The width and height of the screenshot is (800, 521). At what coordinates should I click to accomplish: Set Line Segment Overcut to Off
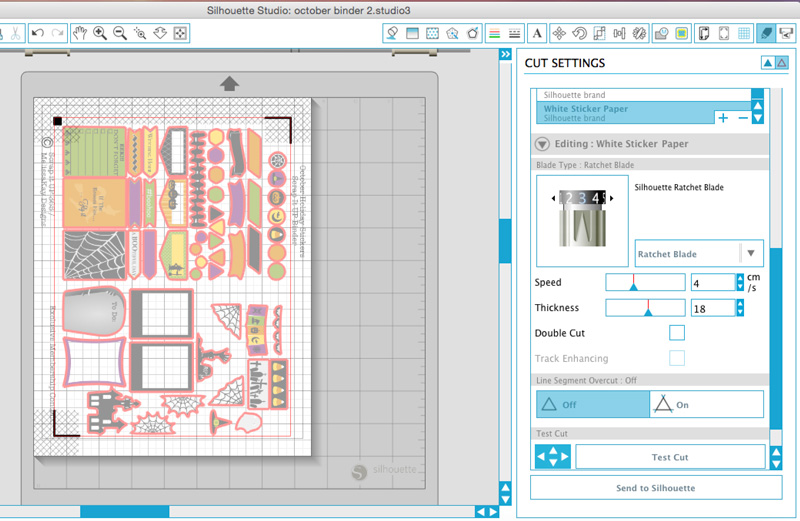[593, 404]
